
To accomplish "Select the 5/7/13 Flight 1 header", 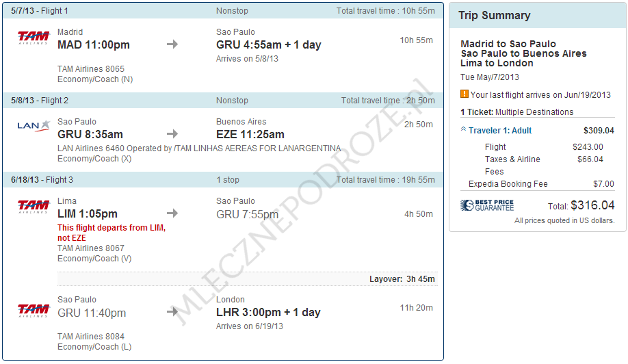I will (x=40, y=11).
